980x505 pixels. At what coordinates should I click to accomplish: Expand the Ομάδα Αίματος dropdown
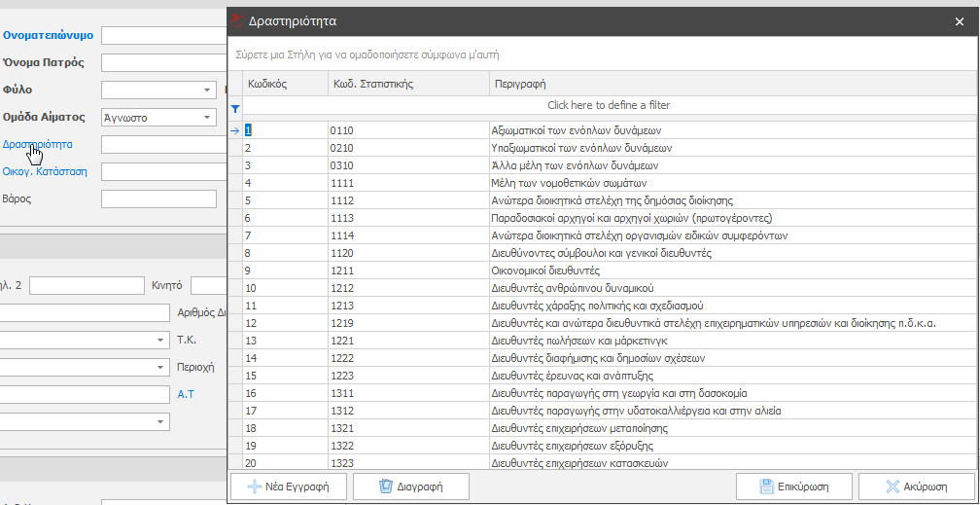pyautogui.click(x=207, y=118)
